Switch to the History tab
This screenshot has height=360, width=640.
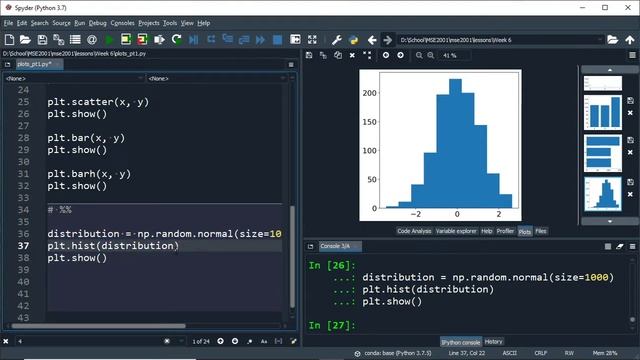point(493,342)
